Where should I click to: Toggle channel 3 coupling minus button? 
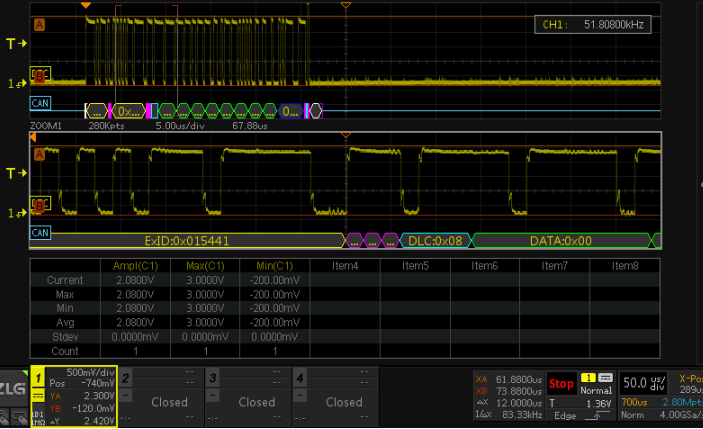(213, 396)
